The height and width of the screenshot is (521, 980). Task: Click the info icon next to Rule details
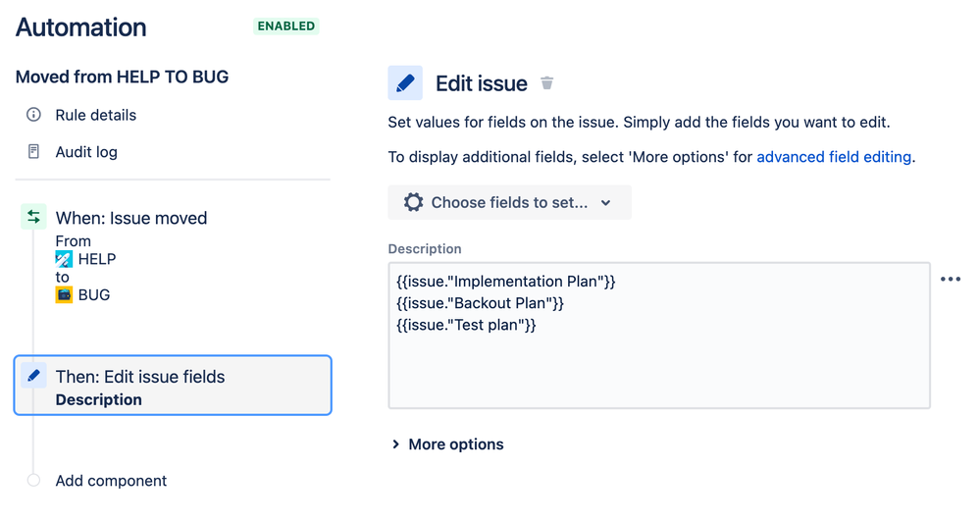tap(34, 115)
